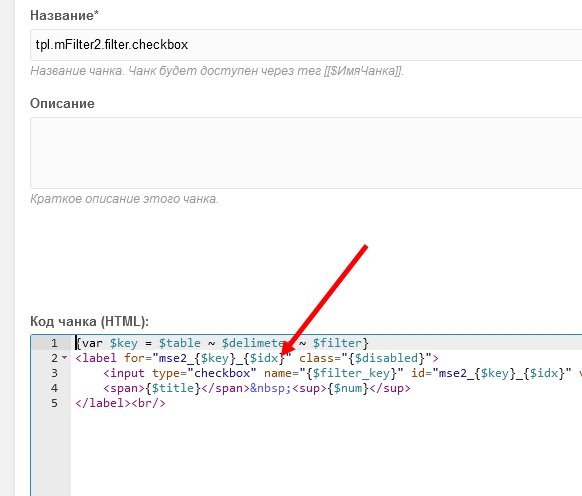Click the Название input with tpl.mFilter2.filter.checkbox

point(306,45)
